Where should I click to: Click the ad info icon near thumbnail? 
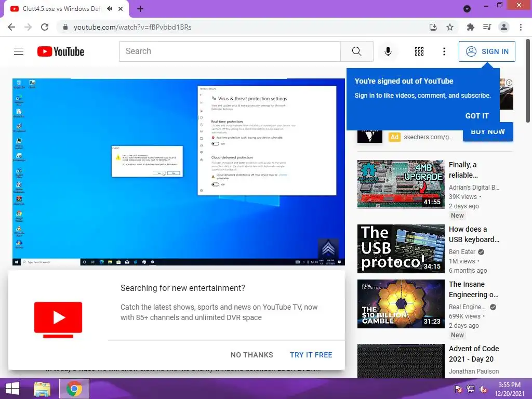coord(509,83)
